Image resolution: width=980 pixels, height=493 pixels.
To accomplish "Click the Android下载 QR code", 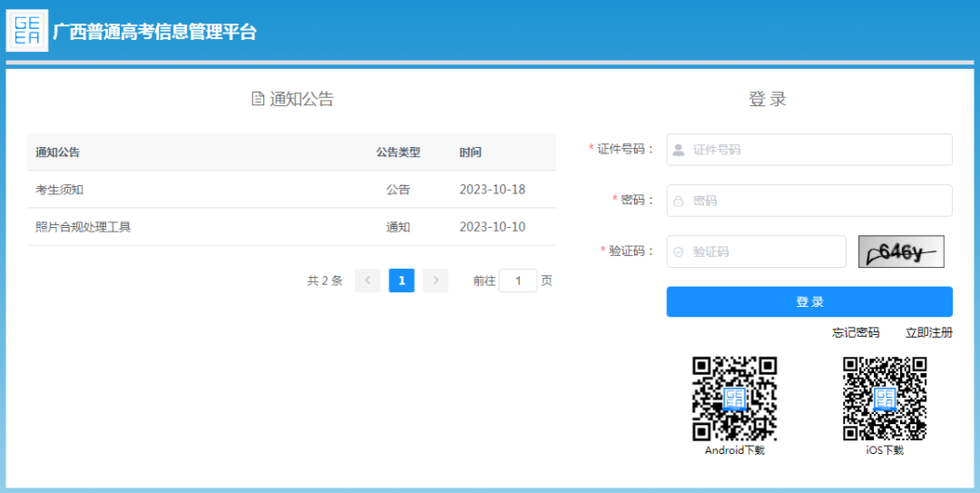I will [x=734, y=399].
